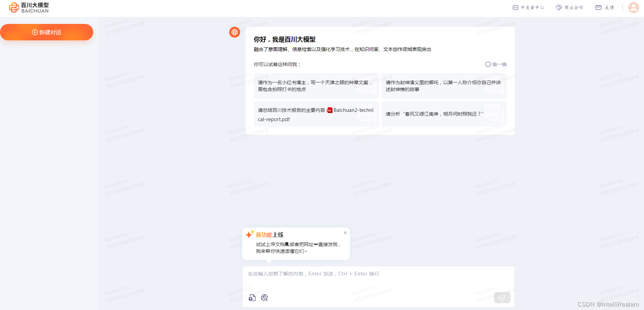Start a new chat with 新建对话
This screenshot has width=644, height=310.
click(x=47, y=32)
